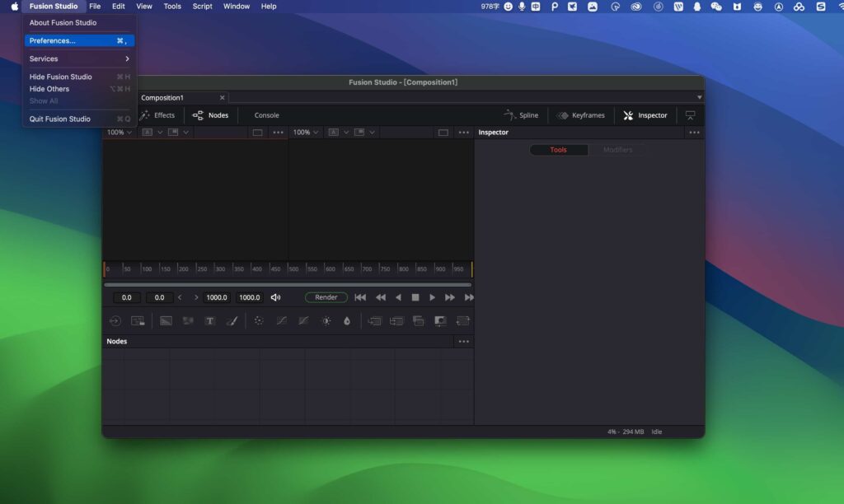Create a Text+ node
Image resolution: width=844 pixels, height=504 pixels.
click(x=209, y=321)
